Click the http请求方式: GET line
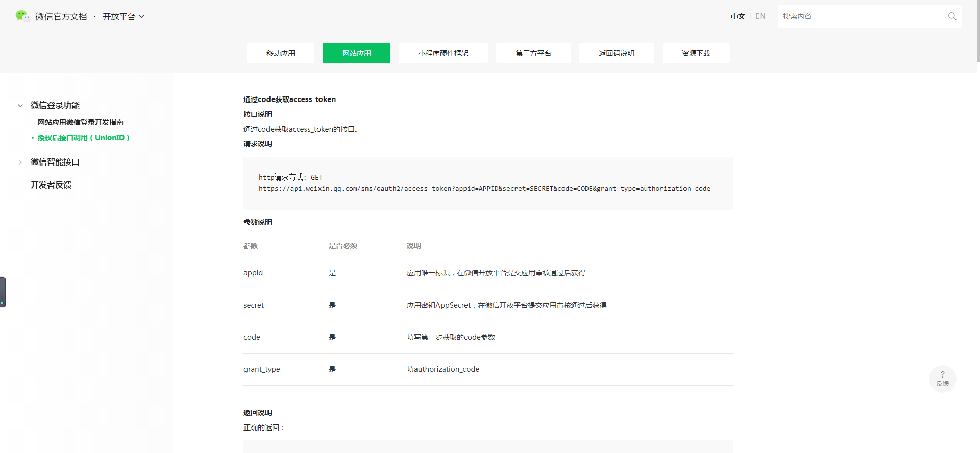 290,178
